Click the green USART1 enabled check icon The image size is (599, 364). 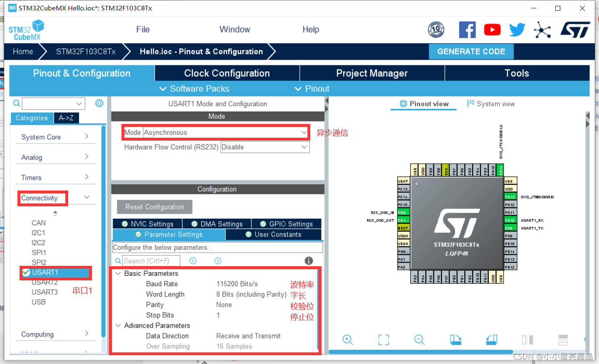pos(26,272)
